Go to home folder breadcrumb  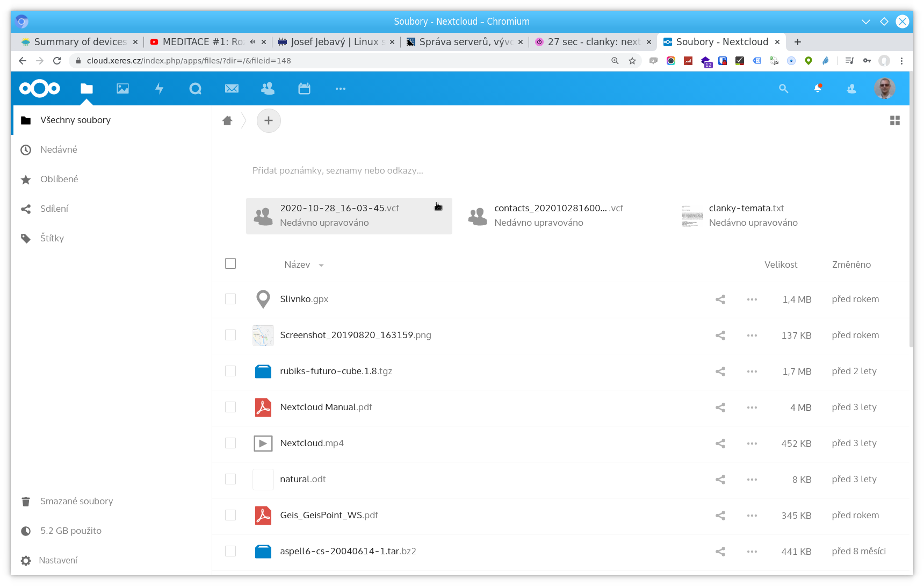coord(227,120)
